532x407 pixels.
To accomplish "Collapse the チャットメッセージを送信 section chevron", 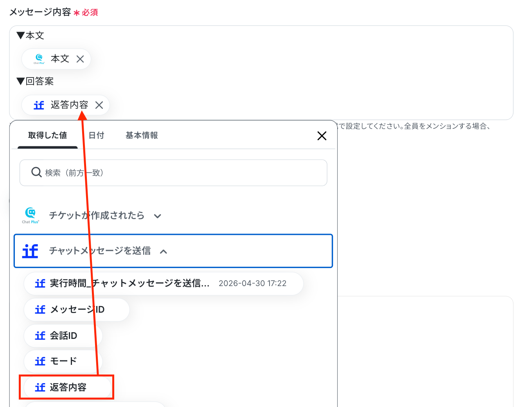I will (164, 252).
